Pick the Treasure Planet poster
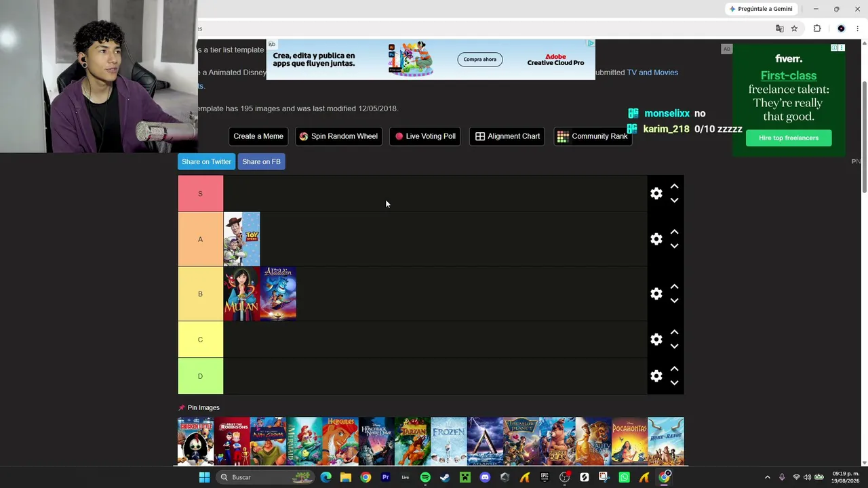 click(x=521, y=441)
